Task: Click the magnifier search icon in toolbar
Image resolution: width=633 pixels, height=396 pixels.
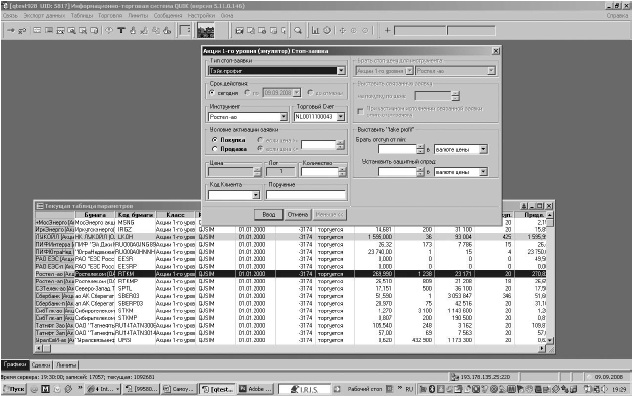Action: click(298, 30)
